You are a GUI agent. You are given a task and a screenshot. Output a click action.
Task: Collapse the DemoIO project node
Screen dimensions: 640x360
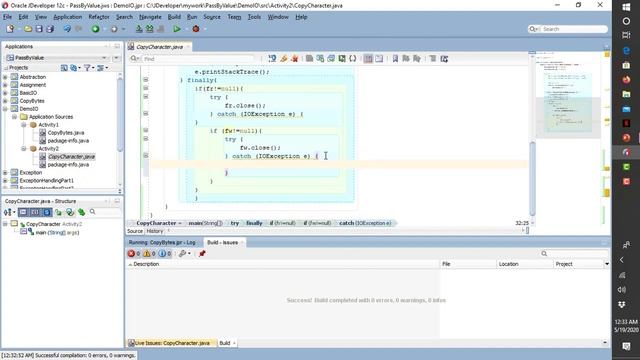click(x=5, y=109)
